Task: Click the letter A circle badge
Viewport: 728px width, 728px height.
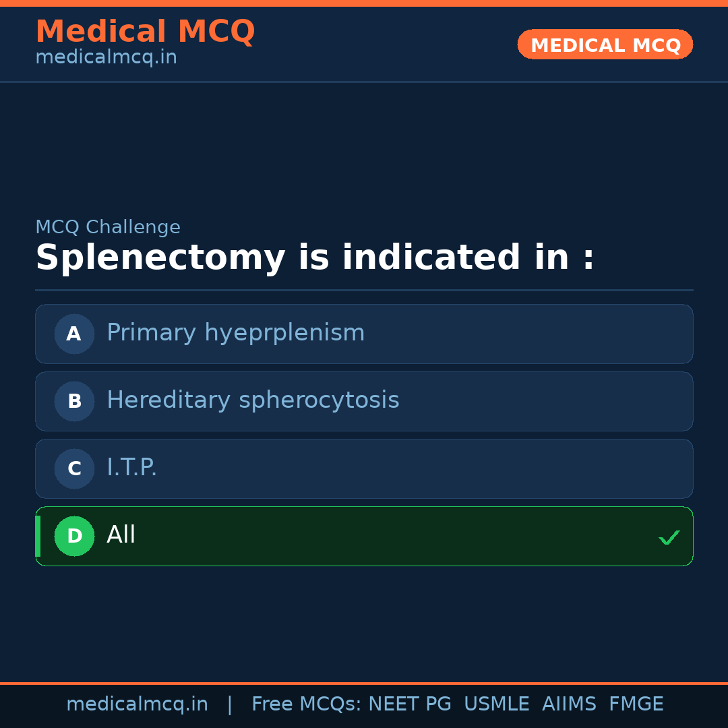Action: pyautogui.click(x=74, y=334)
